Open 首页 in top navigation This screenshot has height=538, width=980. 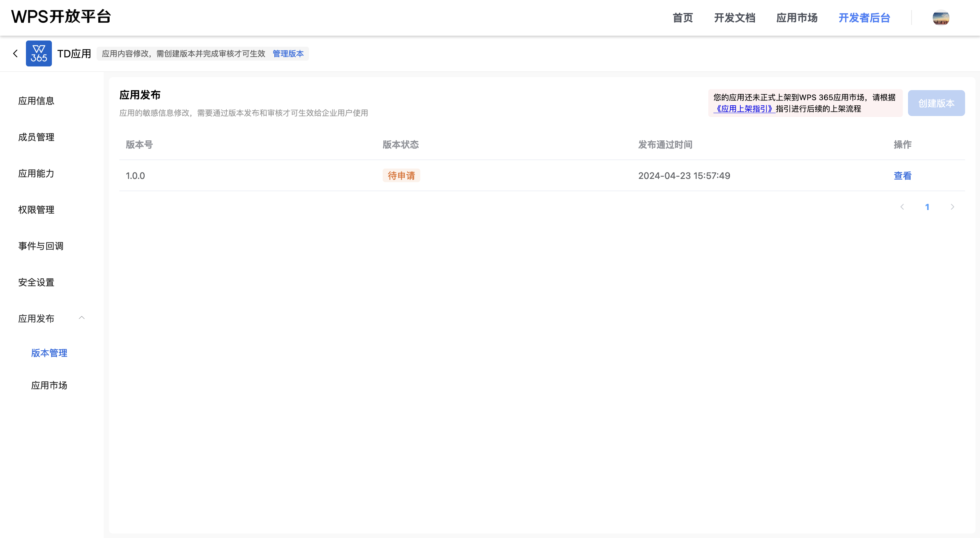[x=683, y=18]
